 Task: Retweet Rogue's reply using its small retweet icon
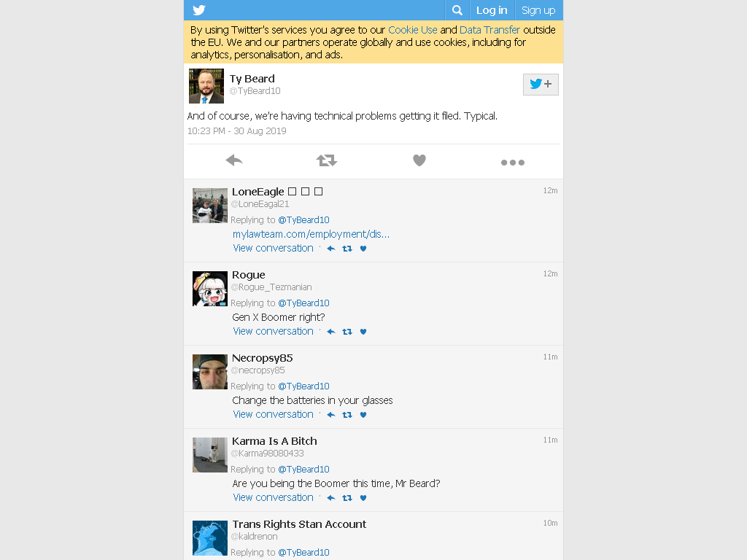pos(347,332)
